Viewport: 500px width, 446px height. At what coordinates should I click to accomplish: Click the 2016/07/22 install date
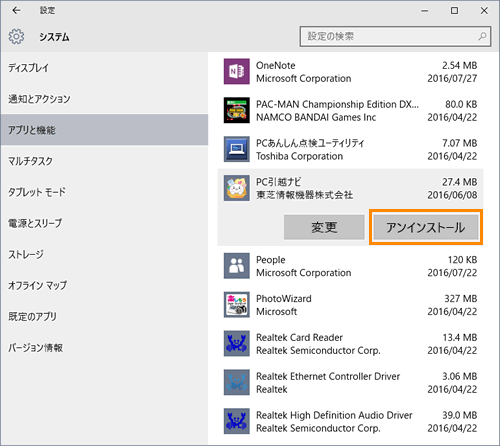click(452, 273)
